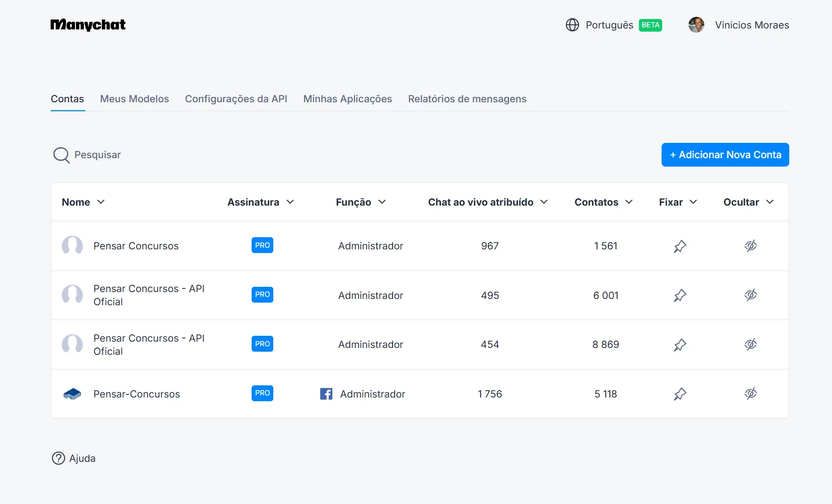The height and width of the screenshot is (504, 832).
Task: Click Vinícios Moraes profile avatar
Action: click(696, 25)
